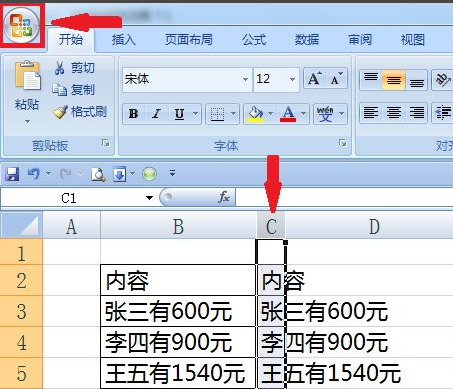This screenshot has width=453, height=389.
Task: Toggle Bold formatting
Action: tap(133, 114)
